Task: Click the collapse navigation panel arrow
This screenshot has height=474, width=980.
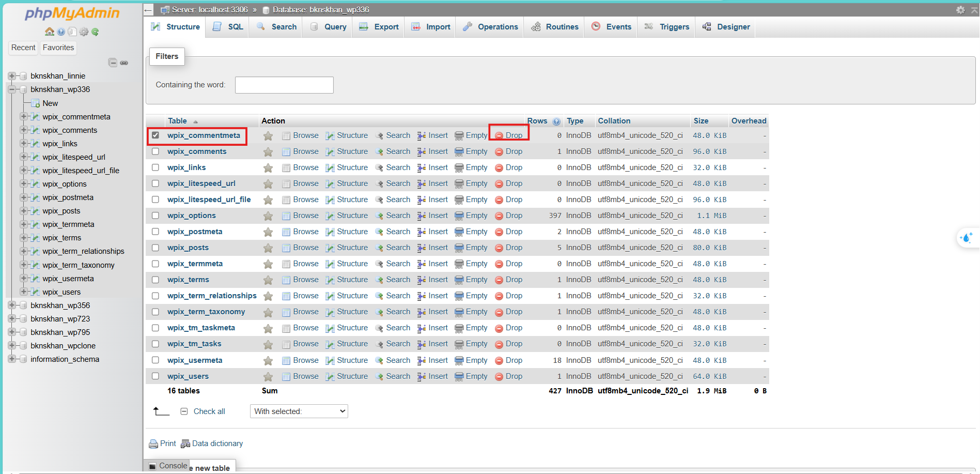Action: (x=148, y=10)
